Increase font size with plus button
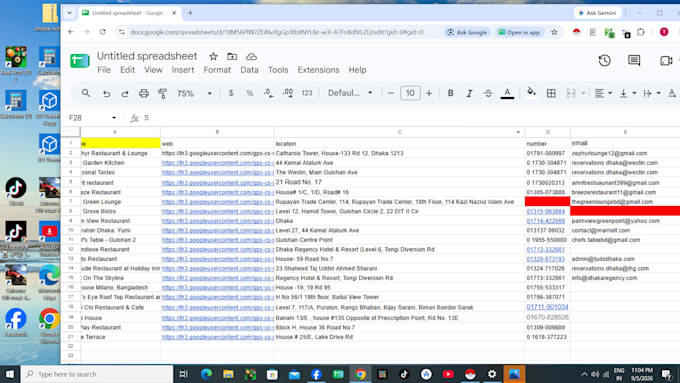 (429, 93)
